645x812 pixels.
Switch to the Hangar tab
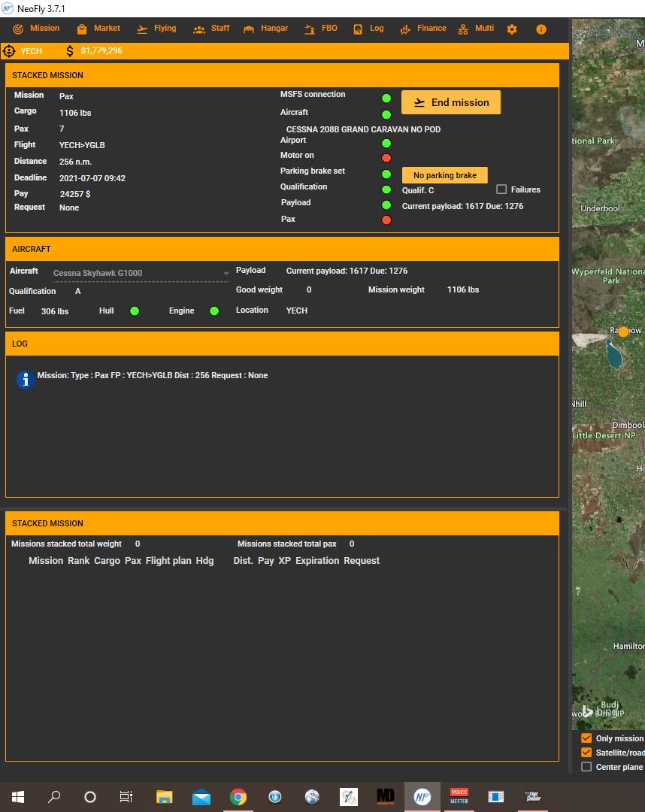point(265,29)
